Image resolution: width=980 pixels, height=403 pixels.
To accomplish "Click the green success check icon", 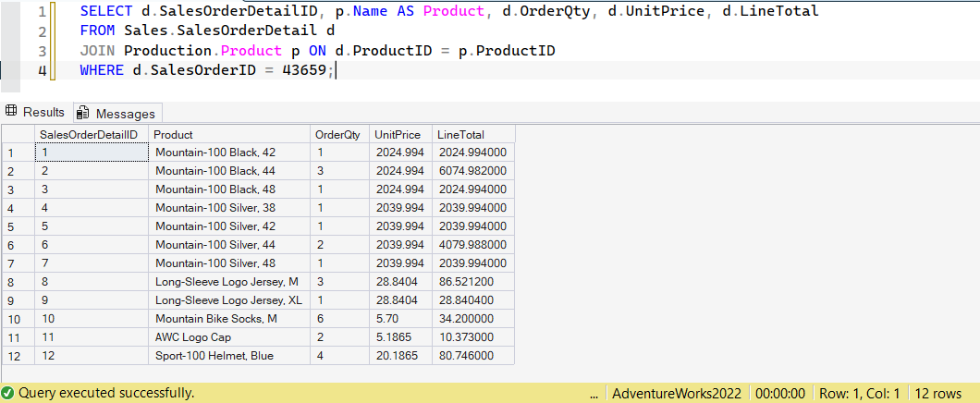I will (7, 393).
